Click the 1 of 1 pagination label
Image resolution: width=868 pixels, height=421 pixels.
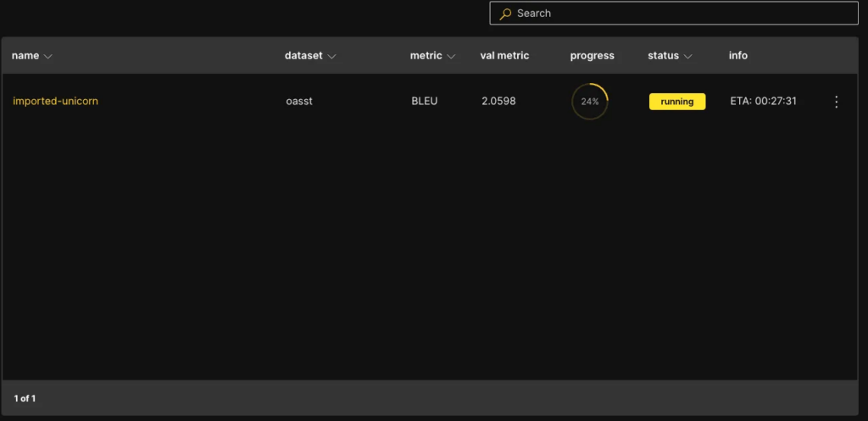click(x=25, y=397)
